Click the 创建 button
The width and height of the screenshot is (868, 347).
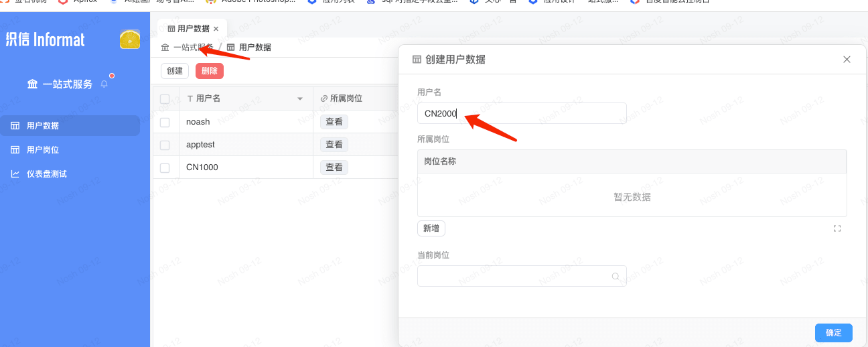[x=175, y=71]
